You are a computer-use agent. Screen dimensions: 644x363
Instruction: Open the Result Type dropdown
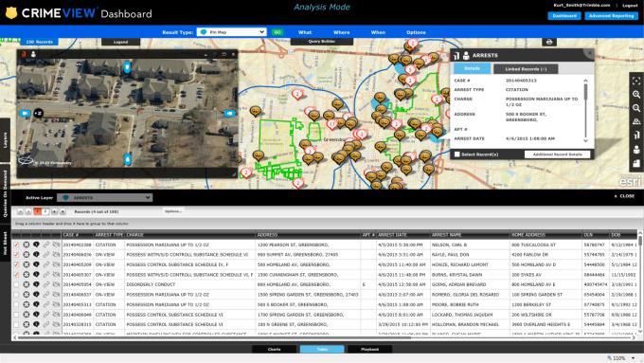coord(232,32)
